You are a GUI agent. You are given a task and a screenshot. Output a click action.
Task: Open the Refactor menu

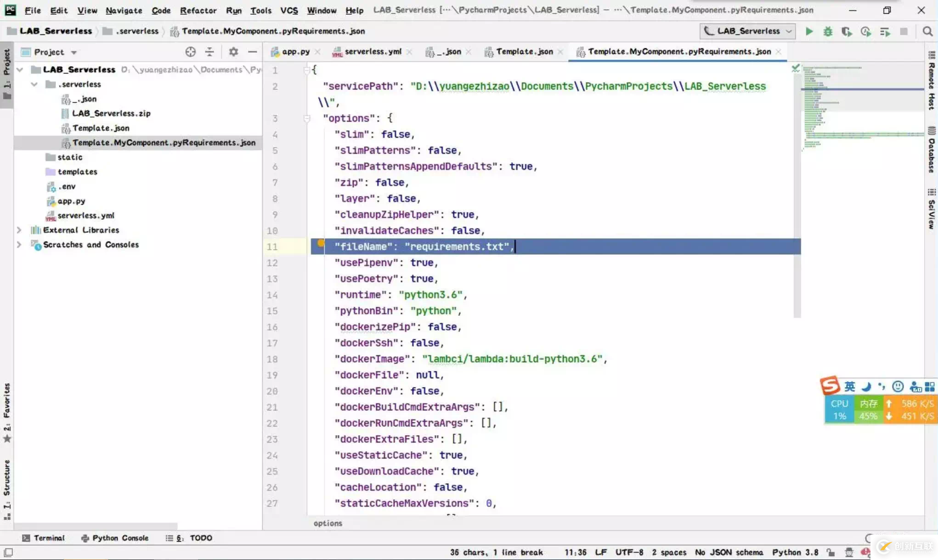(x=198, y=10)
